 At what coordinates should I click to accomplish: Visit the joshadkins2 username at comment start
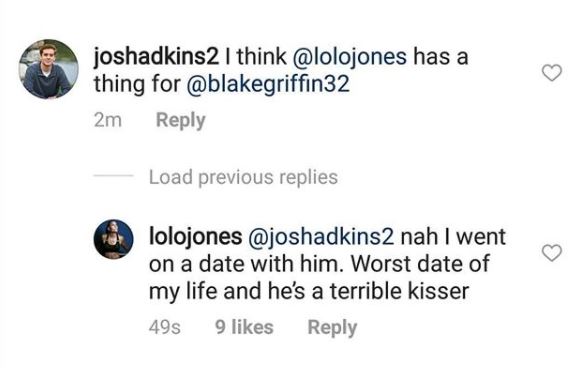click(156, 57)
